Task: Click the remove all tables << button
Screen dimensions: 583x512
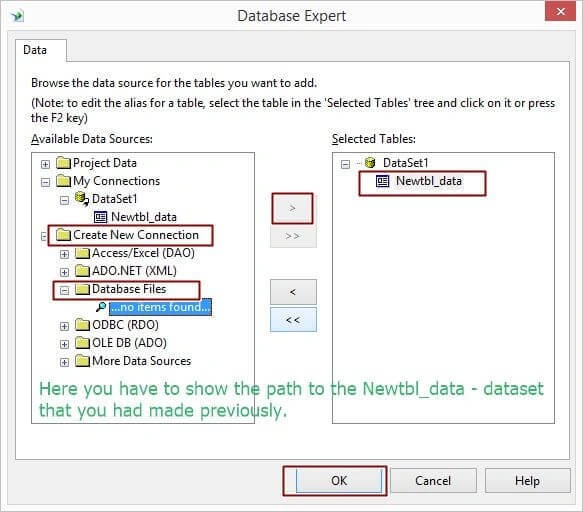Action: pyautogui.click(x=293, y=320)
